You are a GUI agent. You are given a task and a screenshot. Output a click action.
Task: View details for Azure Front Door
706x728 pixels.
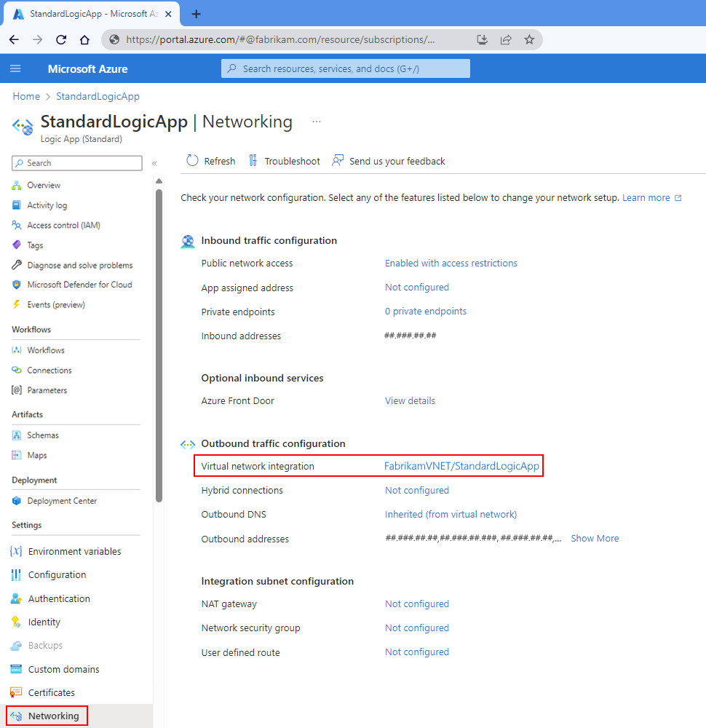click(409, 400)
